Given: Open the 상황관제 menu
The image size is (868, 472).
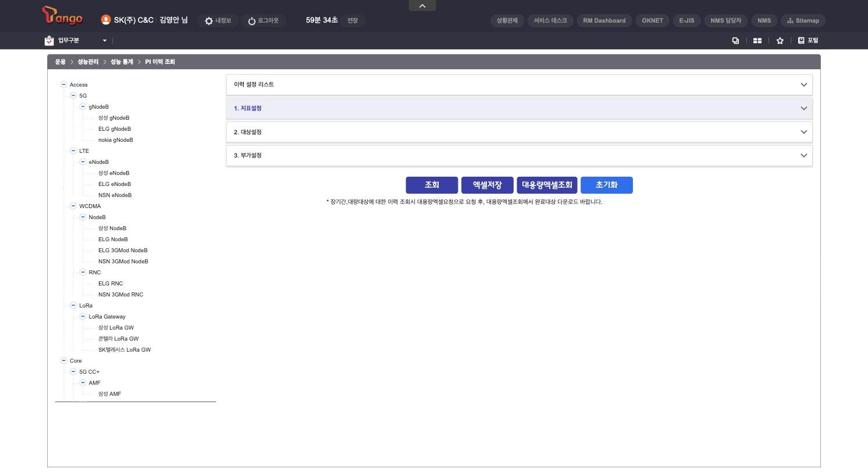Looking at the screenshot, I should pyautogui.click(x=507, y=20).
